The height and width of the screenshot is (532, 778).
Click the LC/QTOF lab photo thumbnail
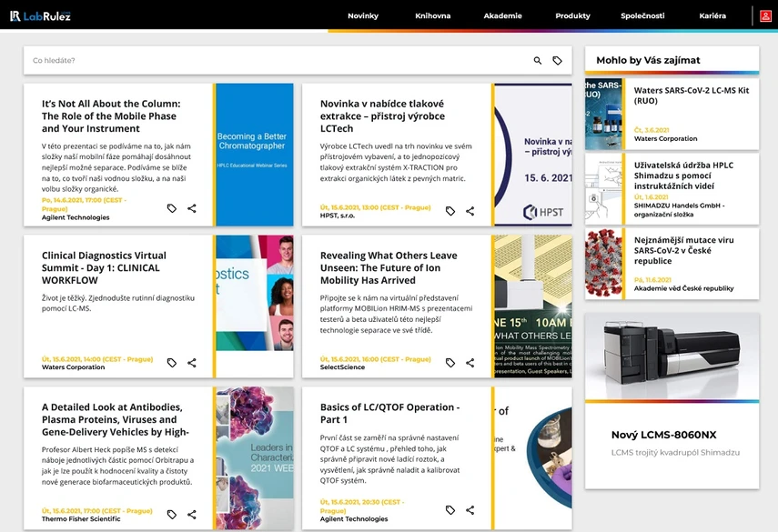tap(533, 458)
